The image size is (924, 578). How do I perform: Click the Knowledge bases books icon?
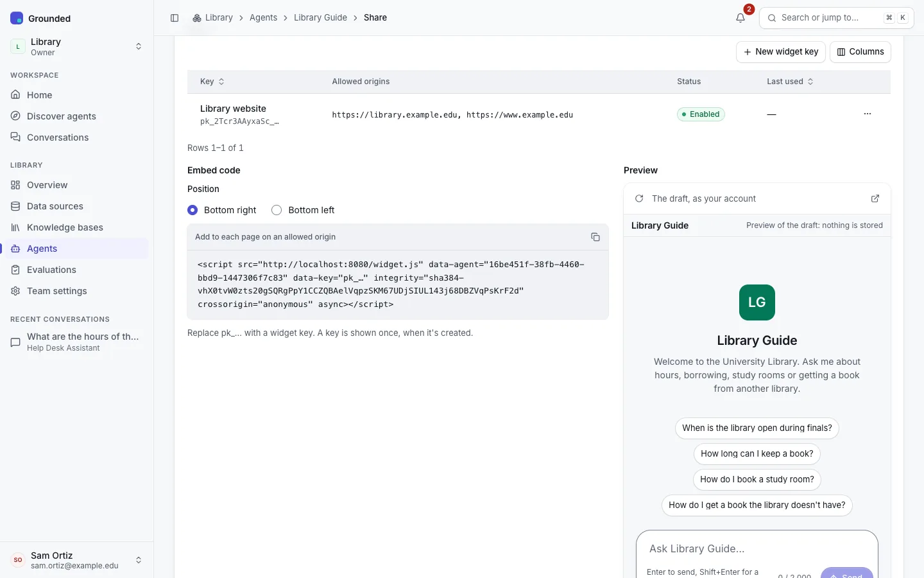pos(15,227)
